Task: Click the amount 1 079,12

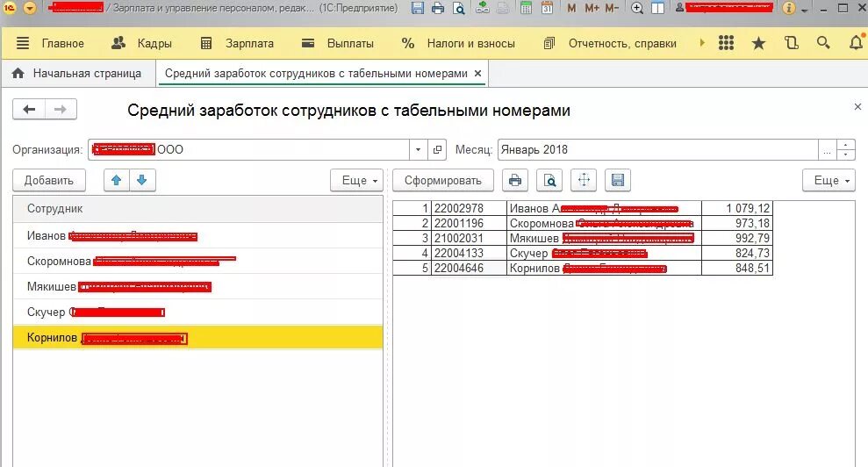Action: click(x=737, y=208)
